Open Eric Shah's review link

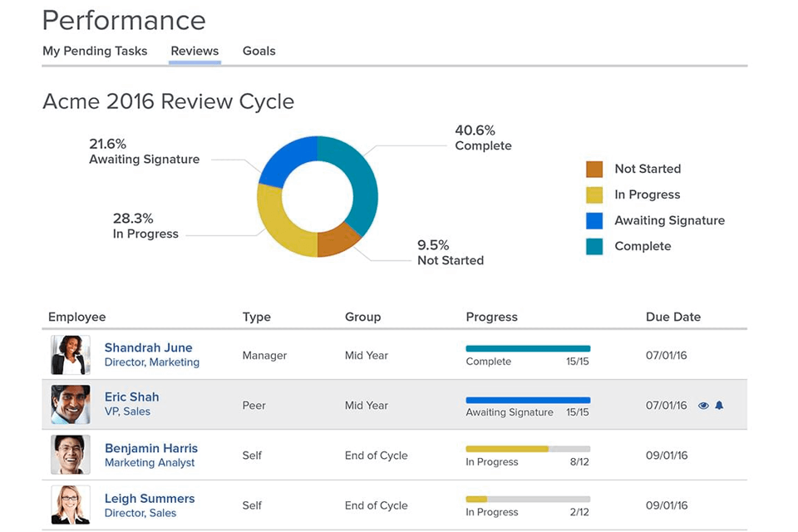(x=131, y=397)
